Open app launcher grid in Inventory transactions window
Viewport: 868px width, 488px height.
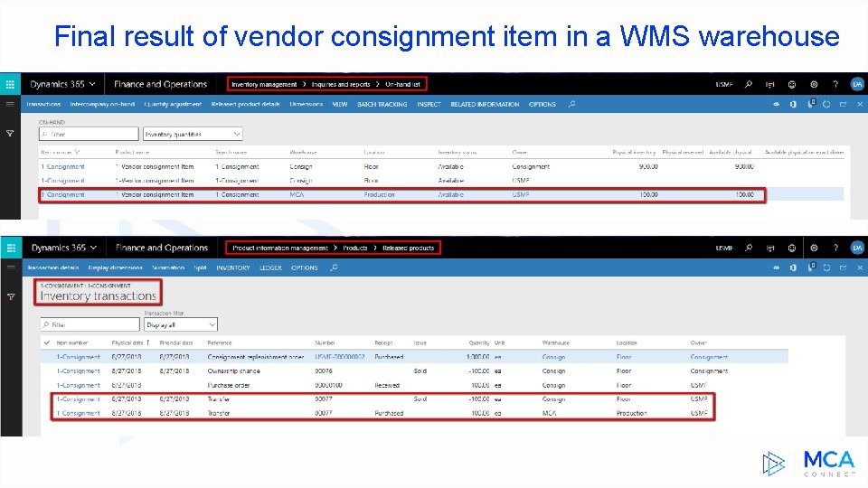coord(11,248)
